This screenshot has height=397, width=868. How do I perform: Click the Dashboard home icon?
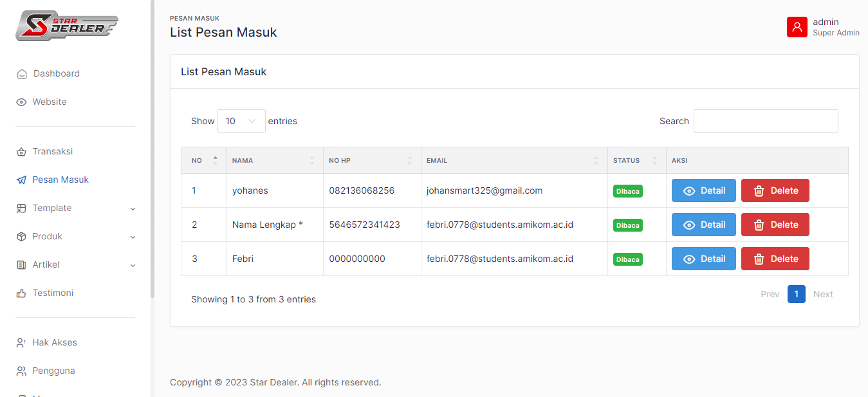click(x=22, y=74)
